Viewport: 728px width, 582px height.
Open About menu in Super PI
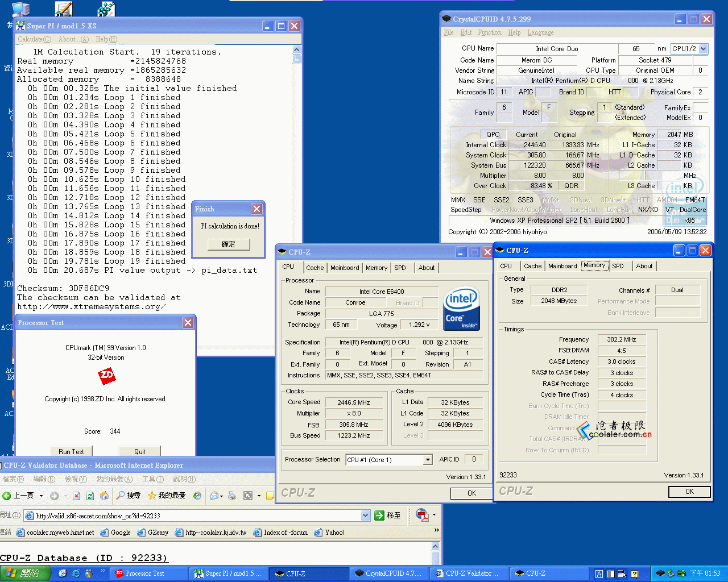(x=73, y=39)
